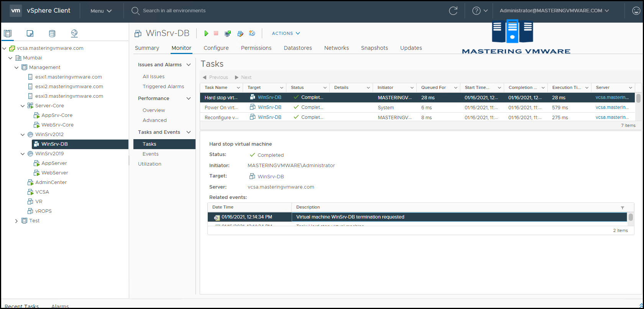Select the vROPS virtual machine
The width and height of the screenshot is (644, 309).
tap(43, 211)
